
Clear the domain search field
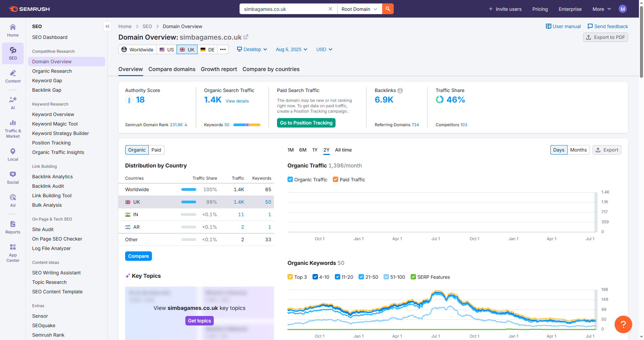pos(330,9)
